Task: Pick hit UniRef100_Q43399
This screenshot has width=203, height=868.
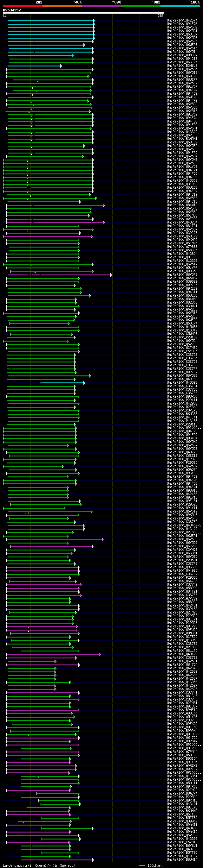Action: (x=182, y=839)
